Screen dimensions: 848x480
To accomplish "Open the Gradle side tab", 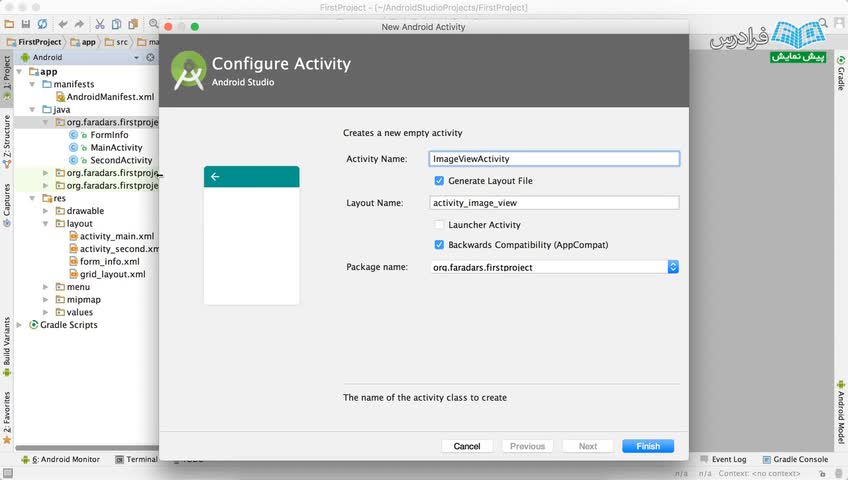I will pos(841,73).
